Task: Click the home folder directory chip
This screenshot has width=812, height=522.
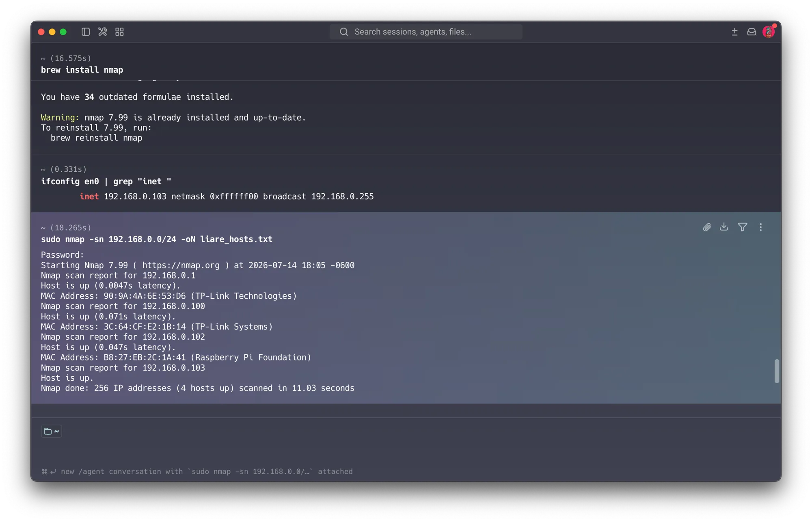Action: [52, 431]
